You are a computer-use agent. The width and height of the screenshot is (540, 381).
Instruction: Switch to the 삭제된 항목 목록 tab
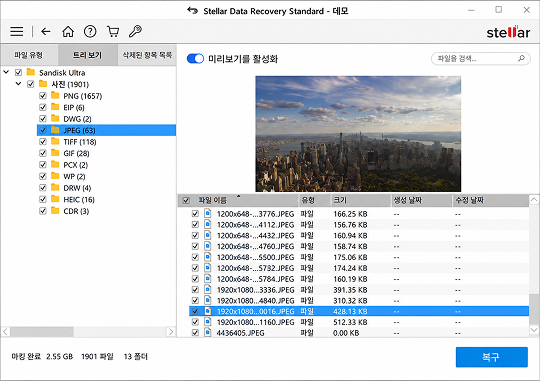point(147,55)
